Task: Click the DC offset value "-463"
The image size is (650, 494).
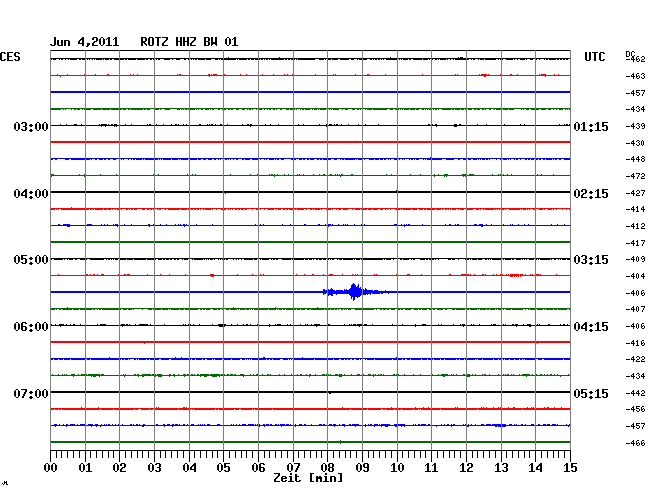Action: coord(635,76)
